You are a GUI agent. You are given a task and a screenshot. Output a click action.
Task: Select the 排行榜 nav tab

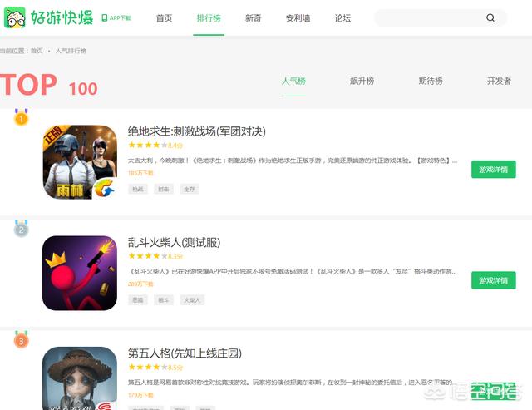(209, 18)
